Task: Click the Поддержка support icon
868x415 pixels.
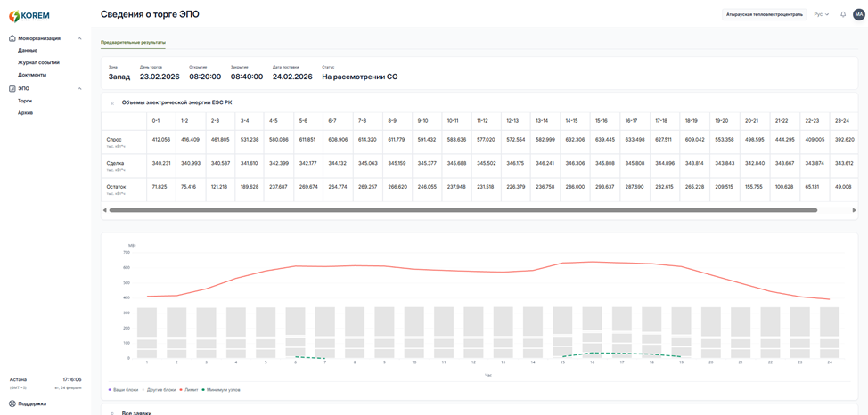Action: tap(12, 403)
